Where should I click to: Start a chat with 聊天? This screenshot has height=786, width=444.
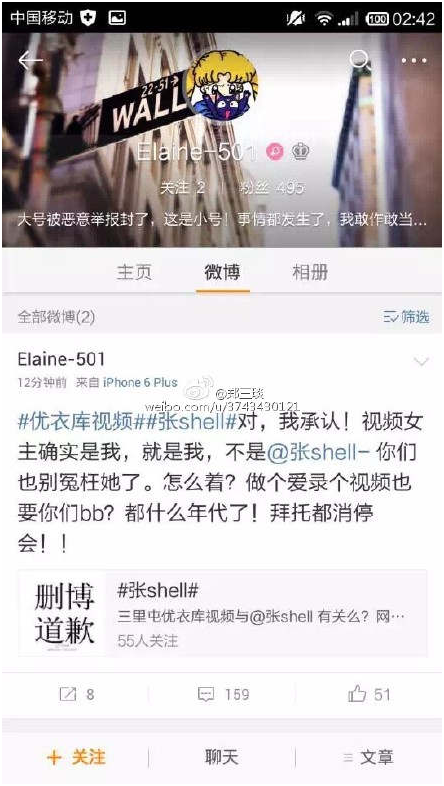click(221, 757)
